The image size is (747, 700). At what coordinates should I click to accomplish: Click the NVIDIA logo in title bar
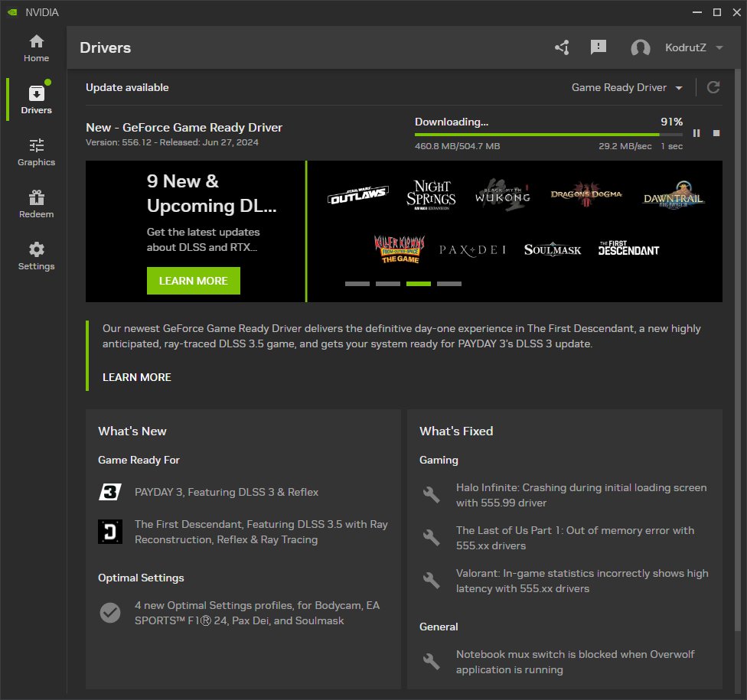(12, 12)
